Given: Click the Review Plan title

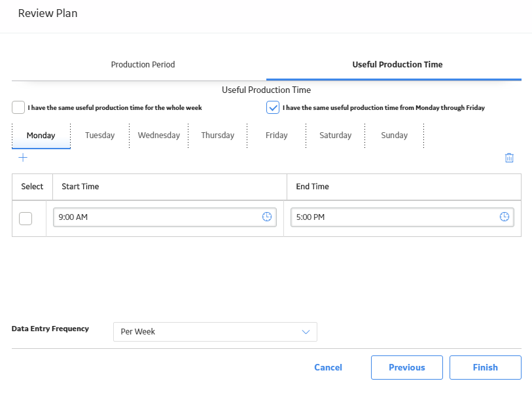Looking at the screenshot, I should 48,13.
